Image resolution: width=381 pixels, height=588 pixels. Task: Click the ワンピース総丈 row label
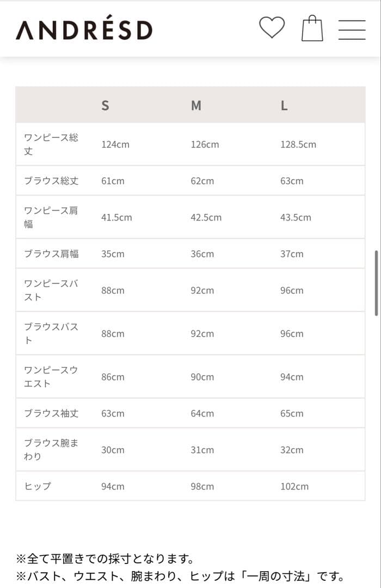coord(51,144)
